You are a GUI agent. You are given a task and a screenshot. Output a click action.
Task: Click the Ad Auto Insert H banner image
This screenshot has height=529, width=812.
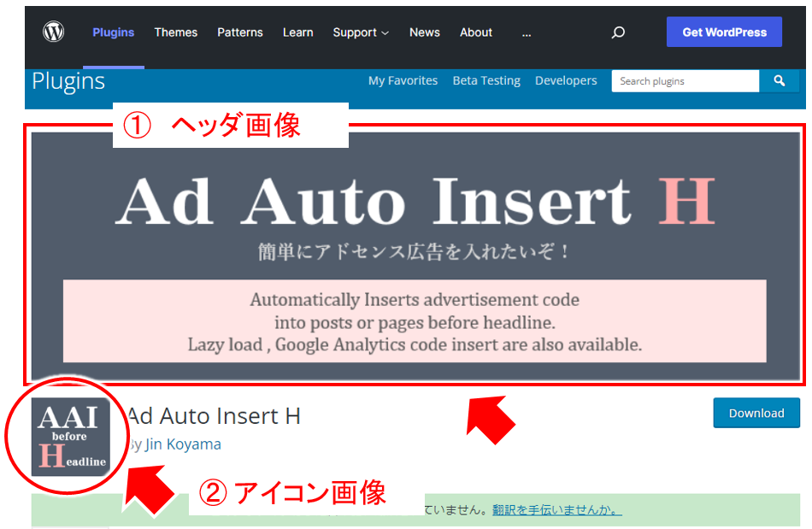415,256
